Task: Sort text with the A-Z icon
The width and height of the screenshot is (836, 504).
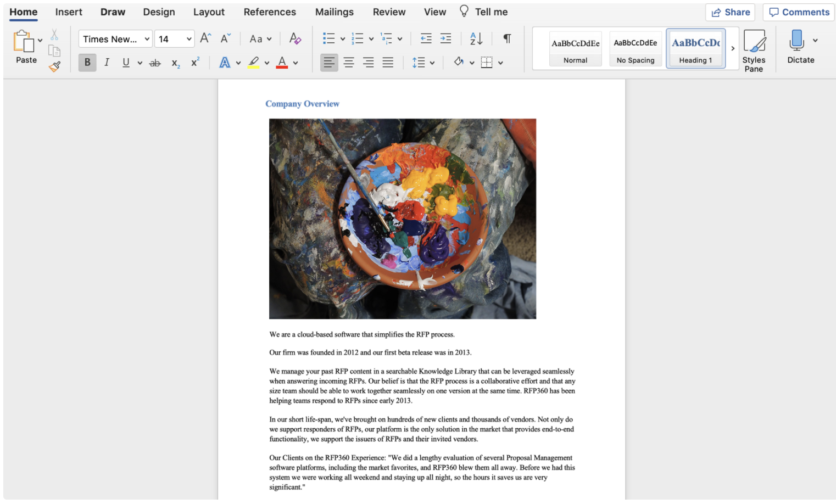Action: click(476, 38)
